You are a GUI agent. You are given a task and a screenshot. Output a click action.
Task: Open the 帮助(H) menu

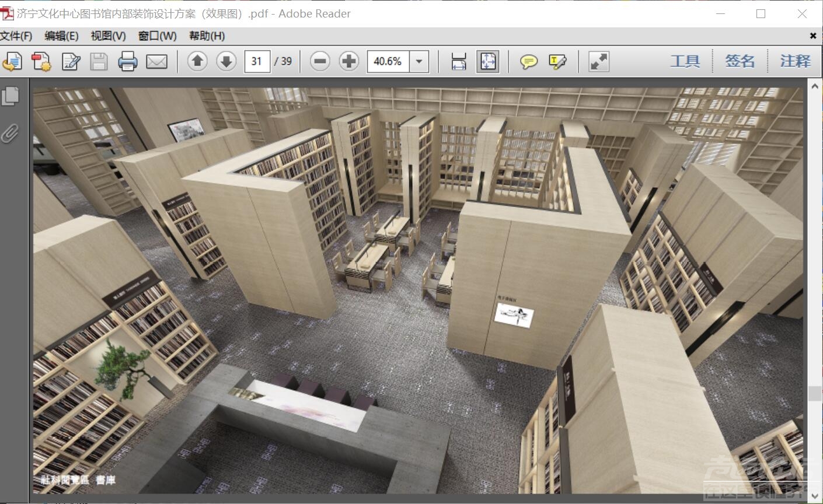[207, 36]
